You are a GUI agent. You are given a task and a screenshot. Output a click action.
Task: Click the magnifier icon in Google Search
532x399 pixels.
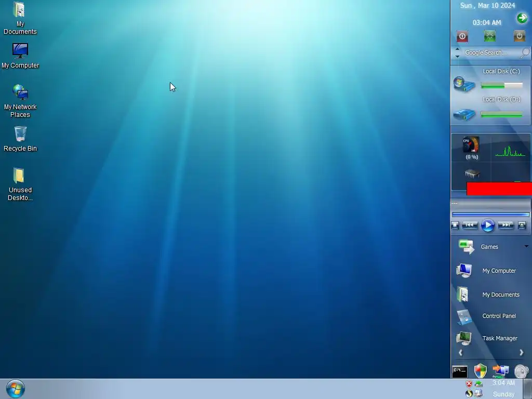pos(525,52)
